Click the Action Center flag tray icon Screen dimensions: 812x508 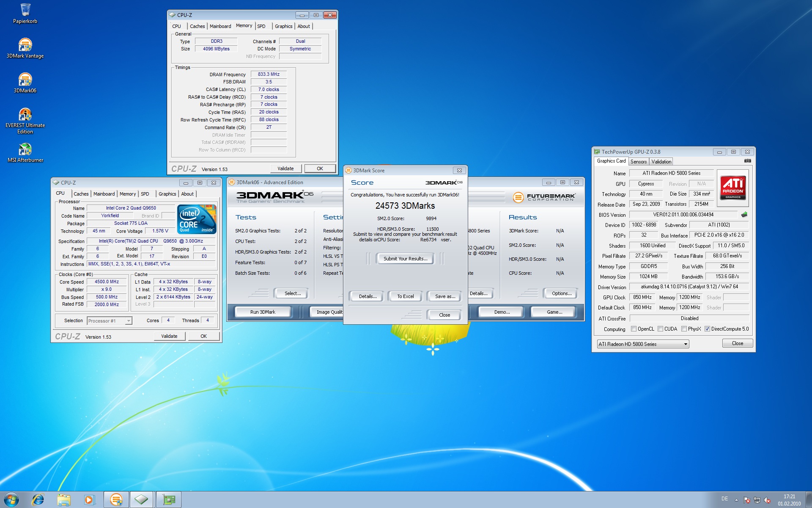pyautogui.click(x=746, y=500)
